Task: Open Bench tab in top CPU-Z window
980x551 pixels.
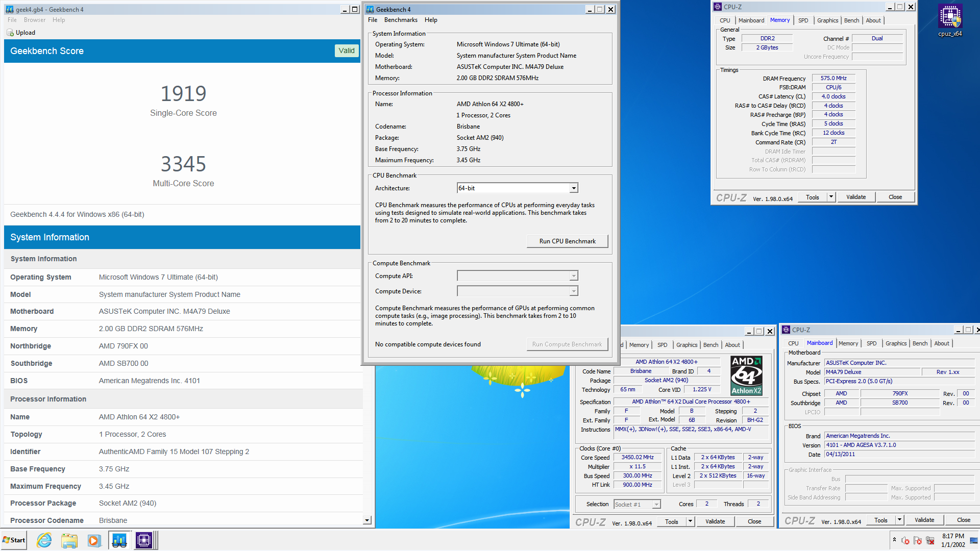Action: [851, 20]
